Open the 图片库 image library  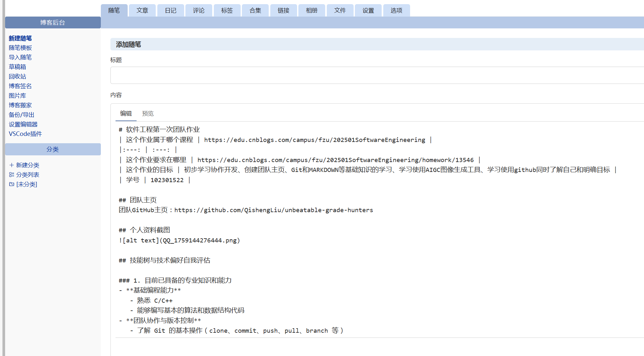coord(18,95)
